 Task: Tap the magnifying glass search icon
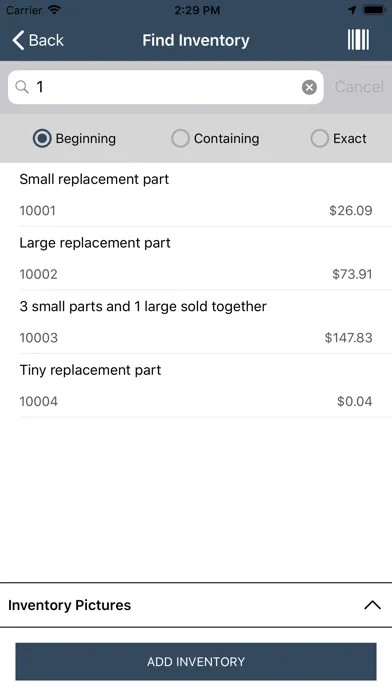(x=22, y=87)
